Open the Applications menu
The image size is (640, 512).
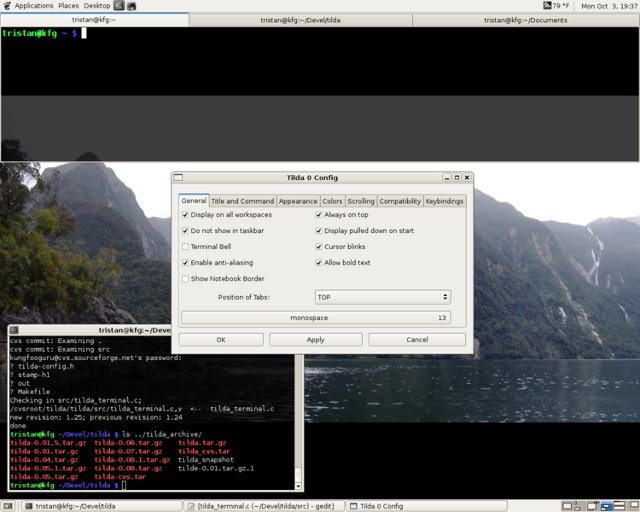(x=34, y=6)
